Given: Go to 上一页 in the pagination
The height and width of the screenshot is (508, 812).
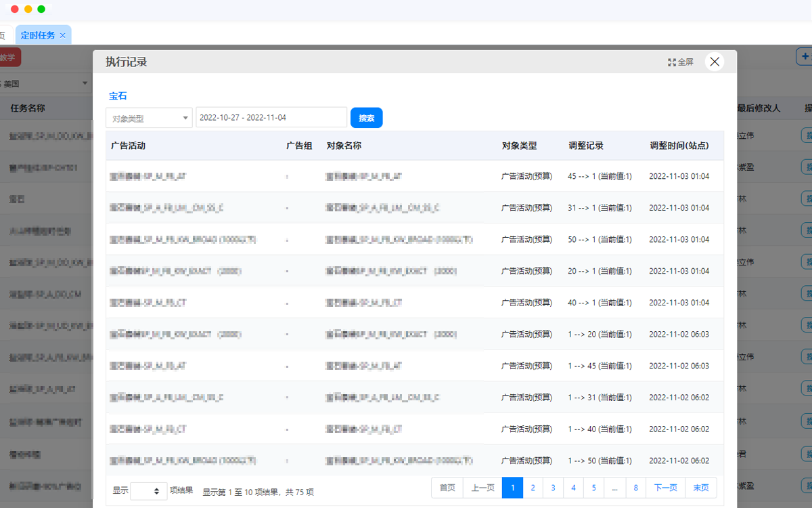Looking at the screenshot, I should click(x=482, y=488).
